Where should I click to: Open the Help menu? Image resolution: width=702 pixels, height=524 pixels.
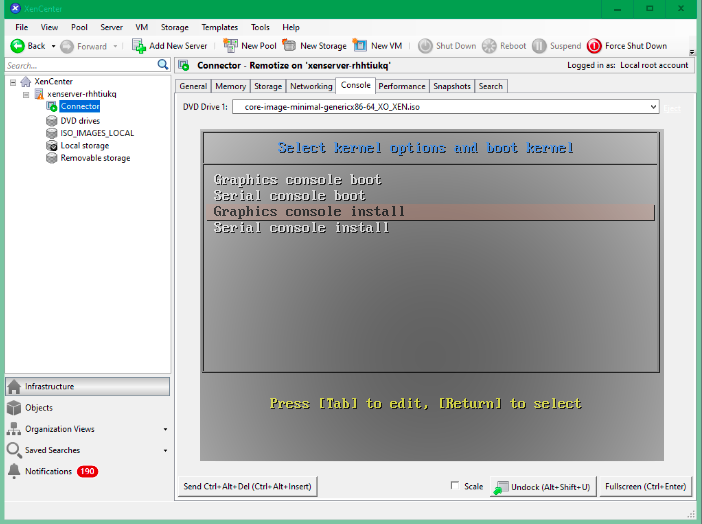point(291,27)
